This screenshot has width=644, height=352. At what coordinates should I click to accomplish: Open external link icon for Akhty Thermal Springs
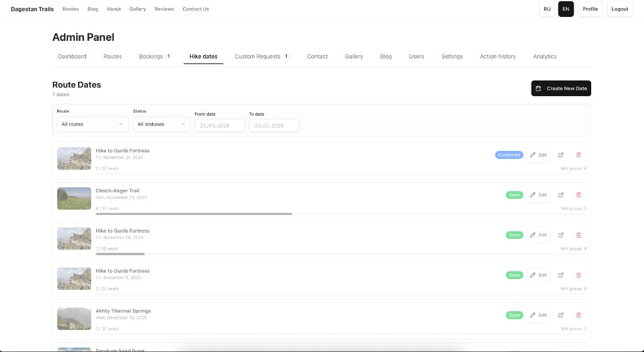(x=561, y=315)
